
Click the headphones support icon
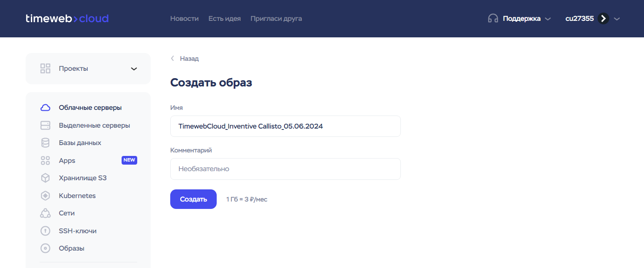tap(493, 19)
